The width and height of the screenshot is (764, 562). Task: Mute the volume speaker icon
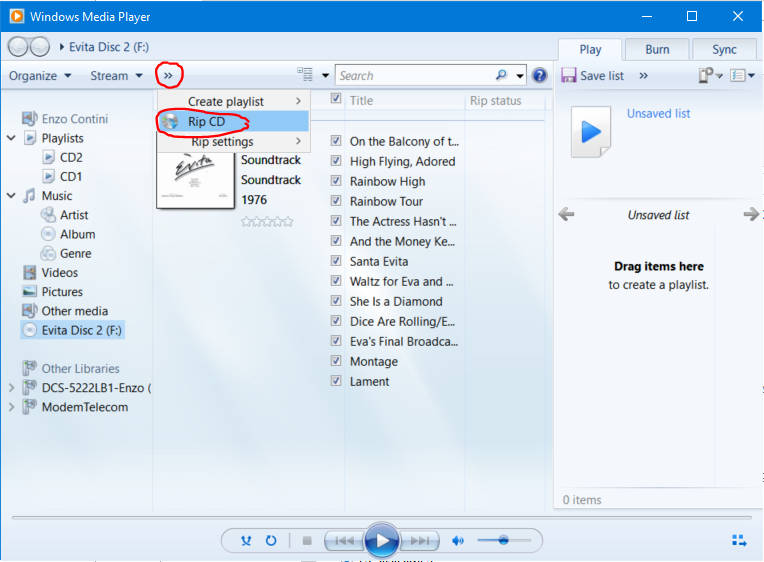click(x=458, y=541)
